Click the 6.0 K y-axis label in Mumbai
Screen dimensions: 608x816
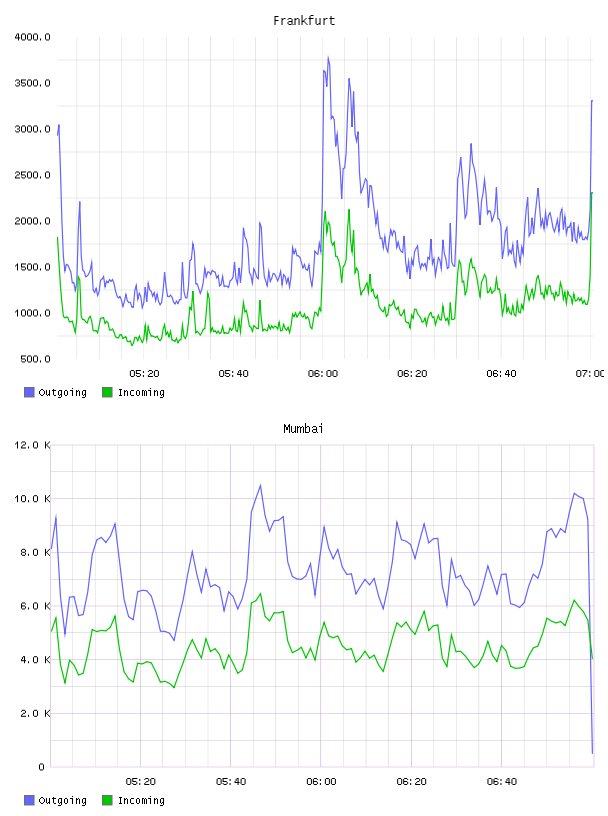[x=35, y=606]
